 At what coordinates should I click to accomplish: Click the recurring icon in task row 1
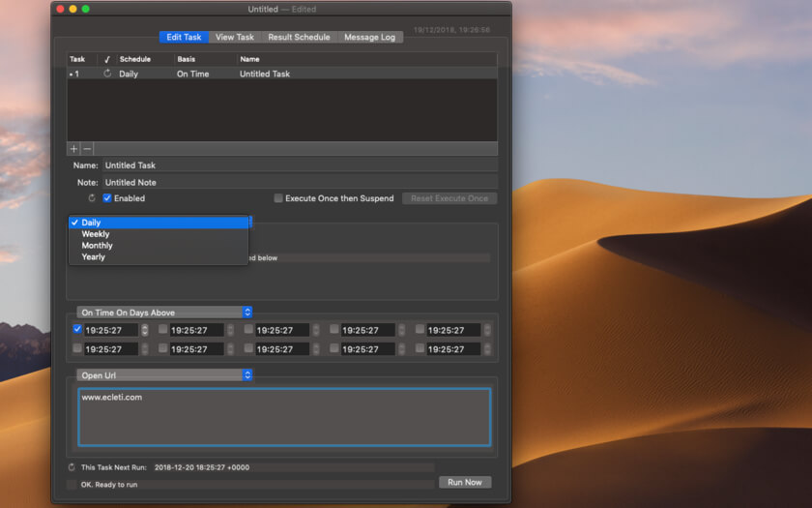107,74
